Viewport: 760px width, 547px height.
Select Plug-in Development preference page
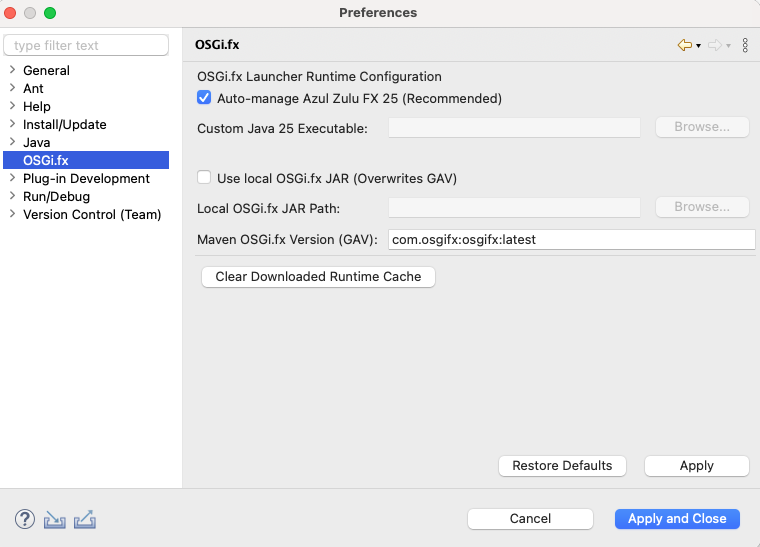point(86,178)
